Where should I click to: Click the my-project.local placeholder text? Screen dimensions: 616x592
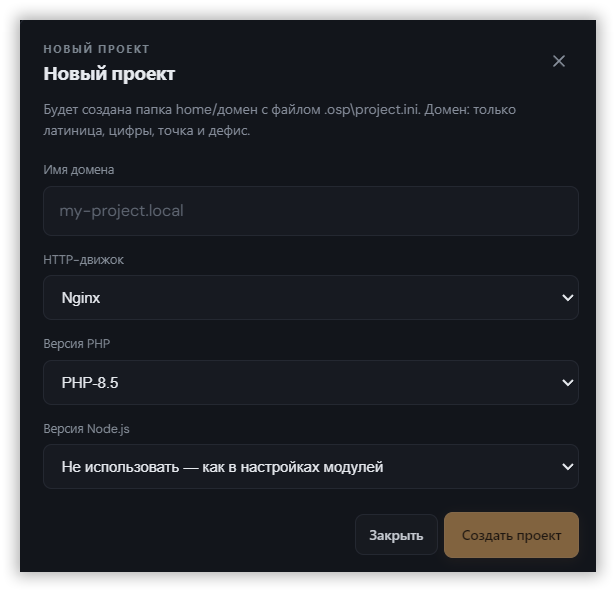[x=121, y=211]
